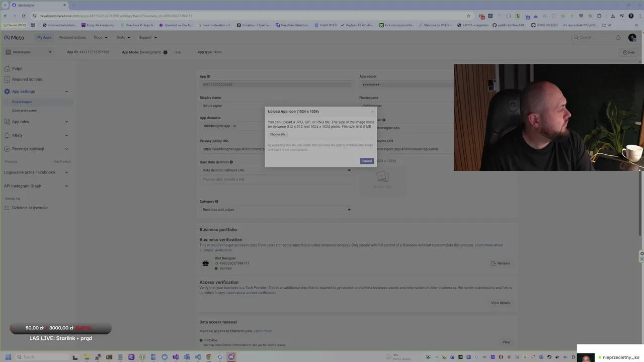Expand the Docs menu
This screenshot has width=644, height=362.
pyautogui.click(x=101, y=37)
